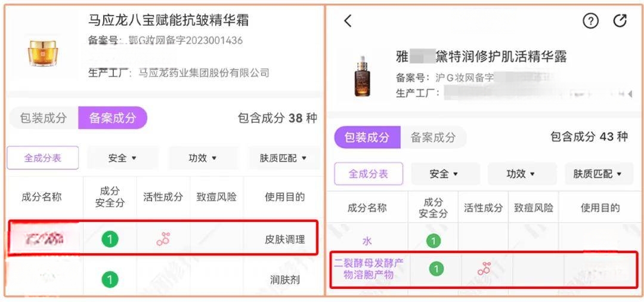This screenshot has width=644, height=302.
Task: Click 沪G妆网备字 filing label in right panel
Action: coord(465,77)
